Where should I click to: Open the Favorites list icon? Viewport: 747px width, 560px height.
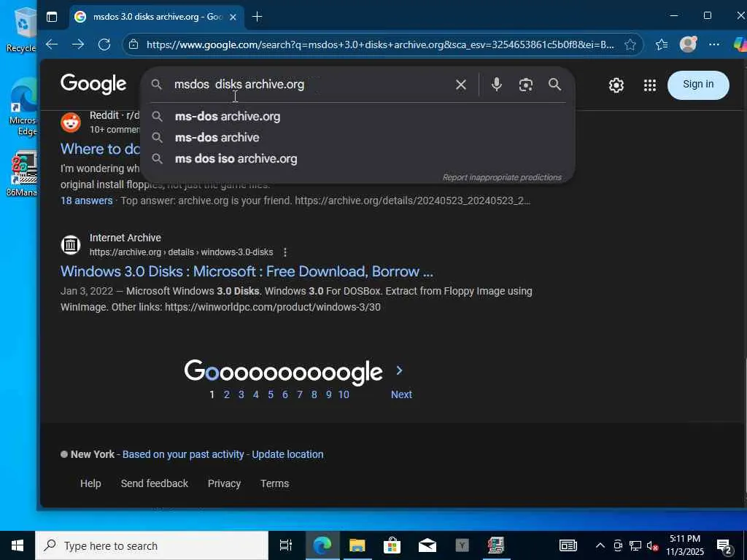pyautogui.click(x=661, y=44)
